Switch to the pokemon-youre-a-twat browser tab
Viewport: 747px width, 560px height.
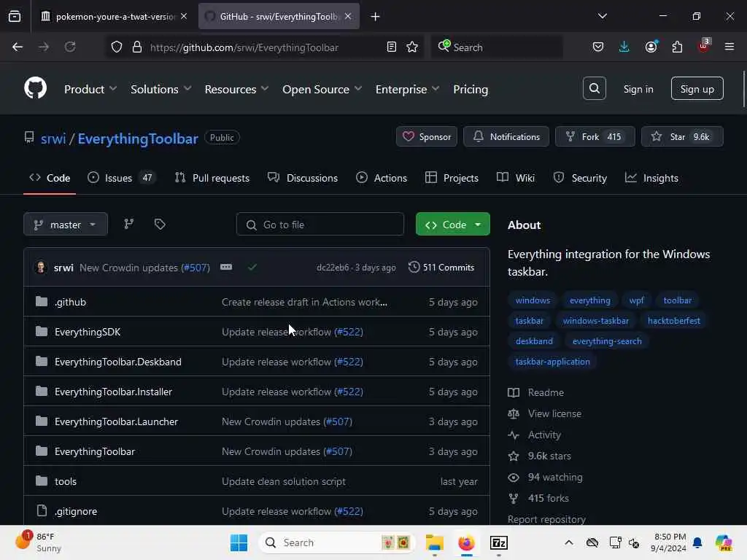[113, 17]
